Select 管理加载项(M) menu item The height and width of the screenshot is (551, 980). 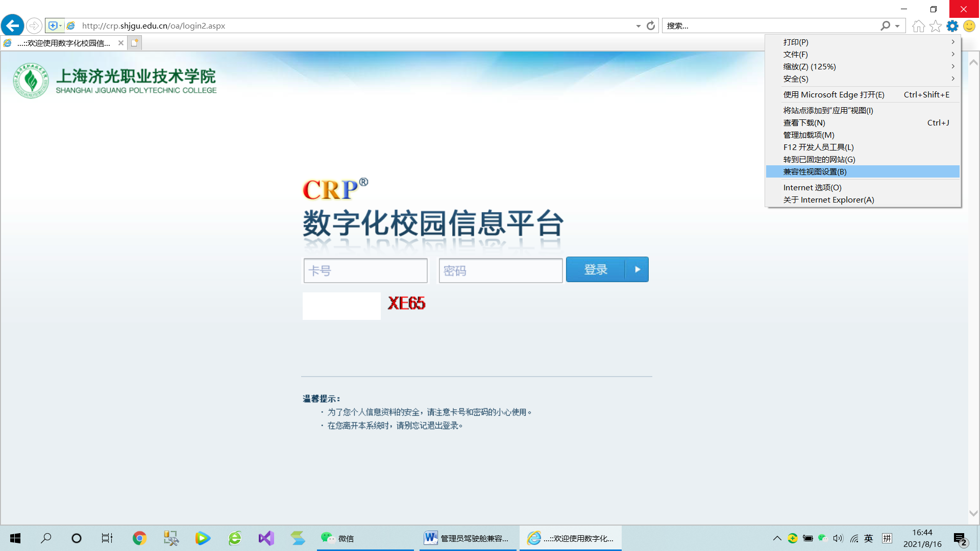click(x=863, y=135)
